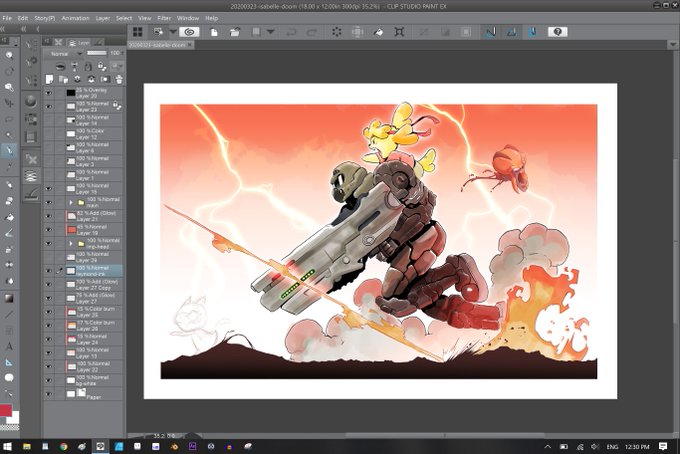Open the layer blending mode Normal dropdown
Screen dimensions: 680x454
point(64,54)
